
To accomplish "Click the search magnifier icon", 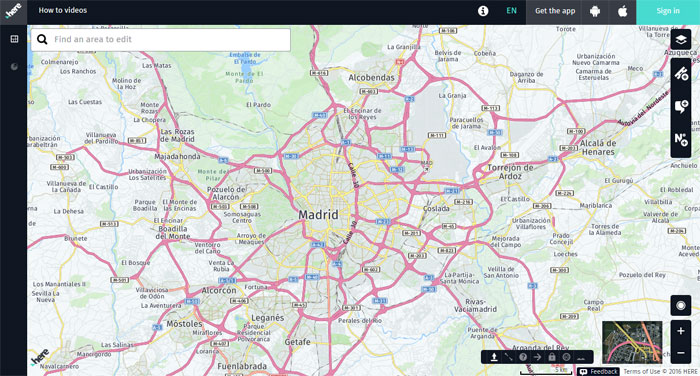I will (x=42, y=39).
